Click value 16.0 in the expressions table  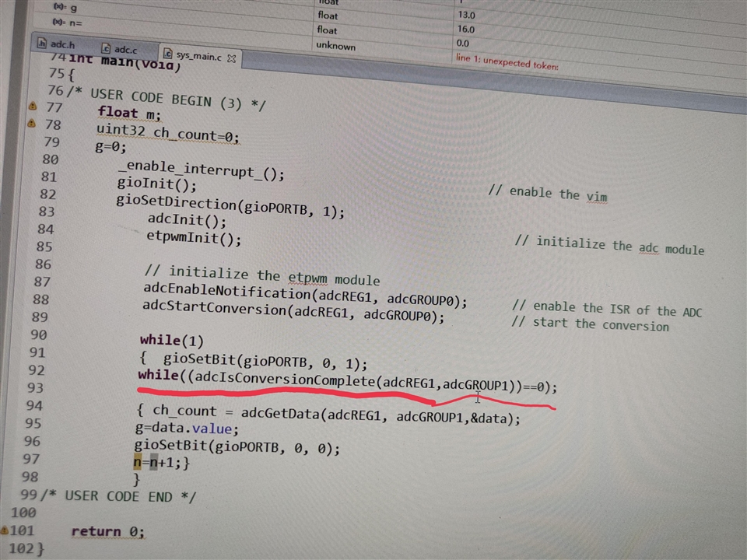coord(466,29)
